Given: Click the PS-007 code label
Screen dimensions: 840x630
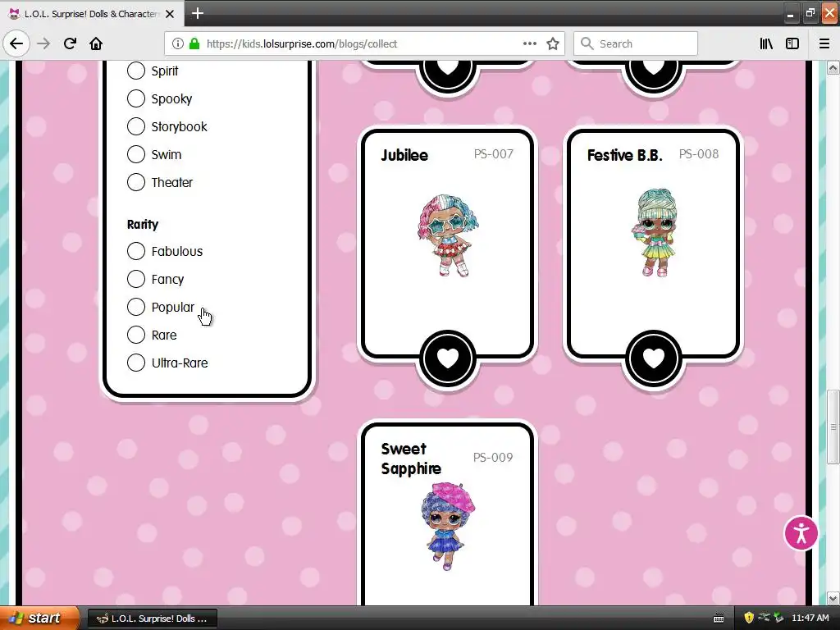Looking at the screenshot, I should coord(493,154).
